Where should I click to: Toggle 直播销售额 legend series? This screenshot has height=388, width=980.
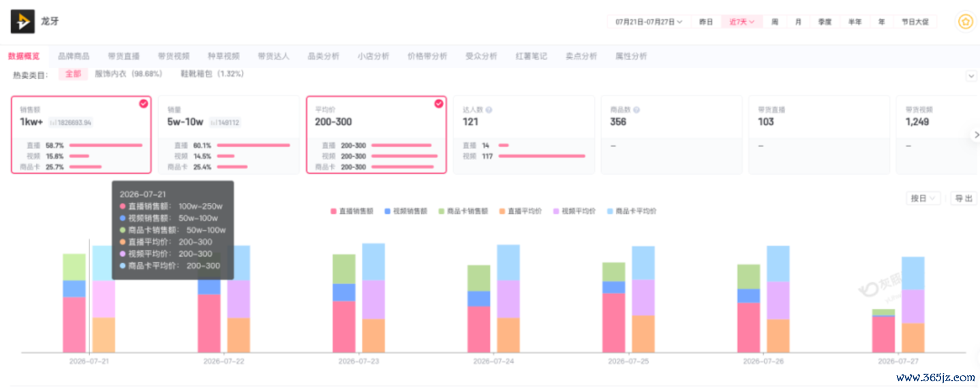(x=352, y=211)
